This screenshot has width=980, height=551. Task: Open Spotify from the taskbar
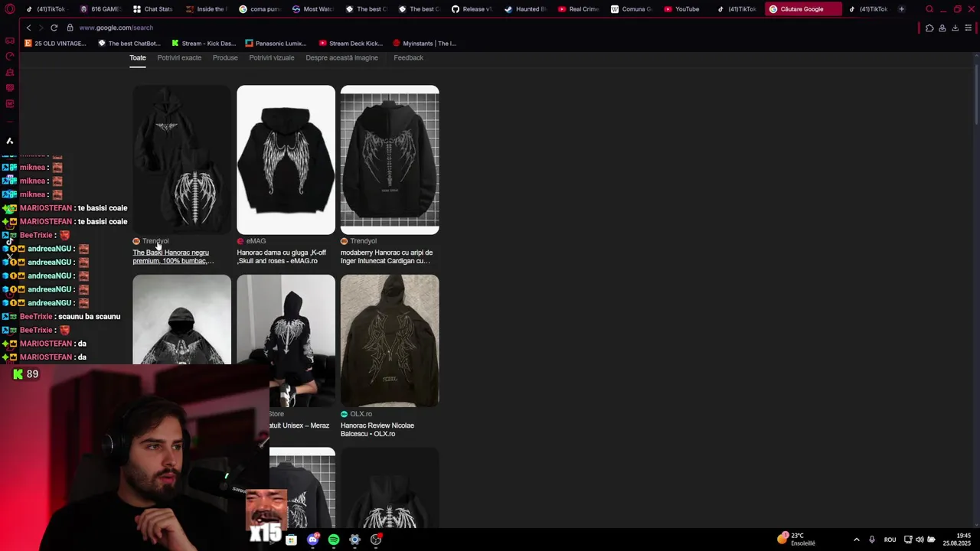click(334, 540)
